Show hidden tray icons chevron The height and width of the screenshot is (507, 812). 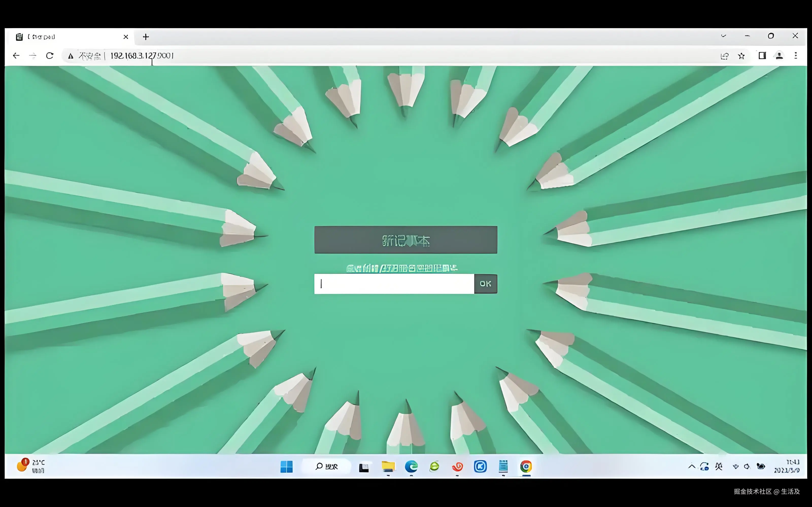pyautogui.click(x=691, y=466)
